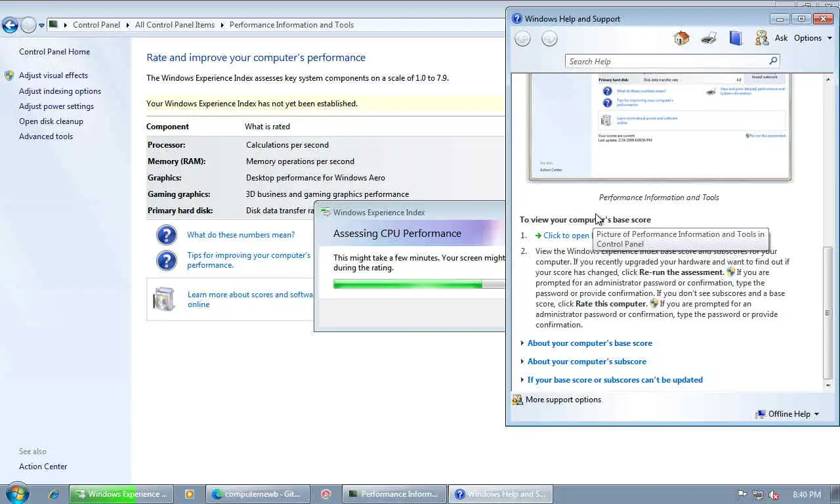Open recent pages dropdown beside navigation arrows
The height and width of the screenshot is (504, 840).
(41, 26)
